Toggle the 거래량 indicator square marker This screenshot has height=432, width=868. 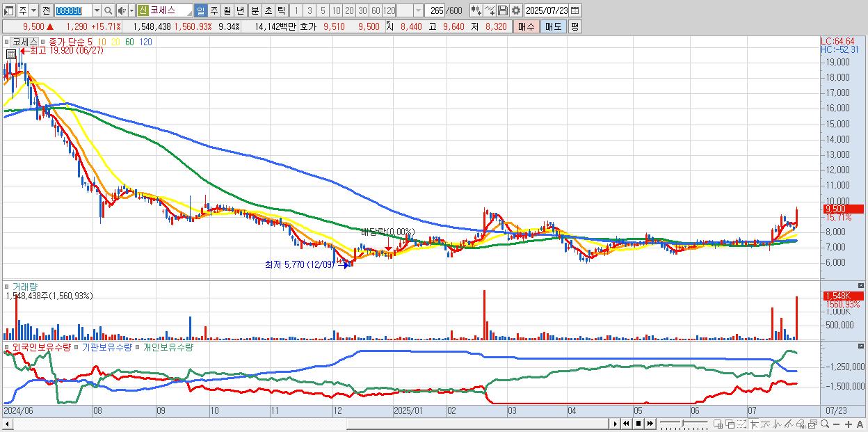coord(8,285)
